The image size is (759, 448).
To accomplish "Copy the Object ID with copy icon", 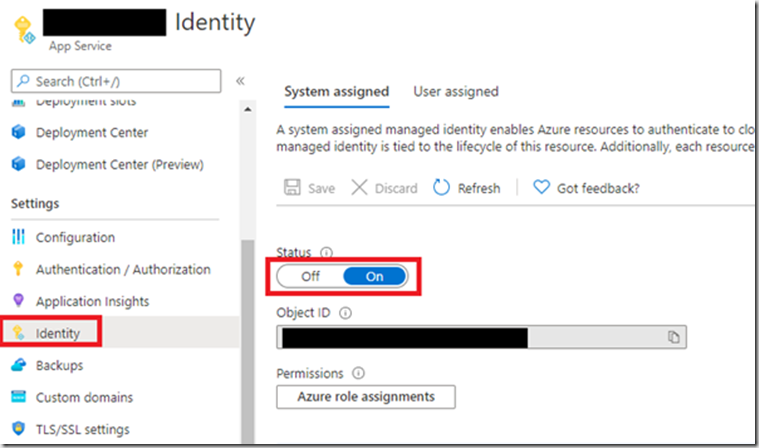I will point(673,337).
